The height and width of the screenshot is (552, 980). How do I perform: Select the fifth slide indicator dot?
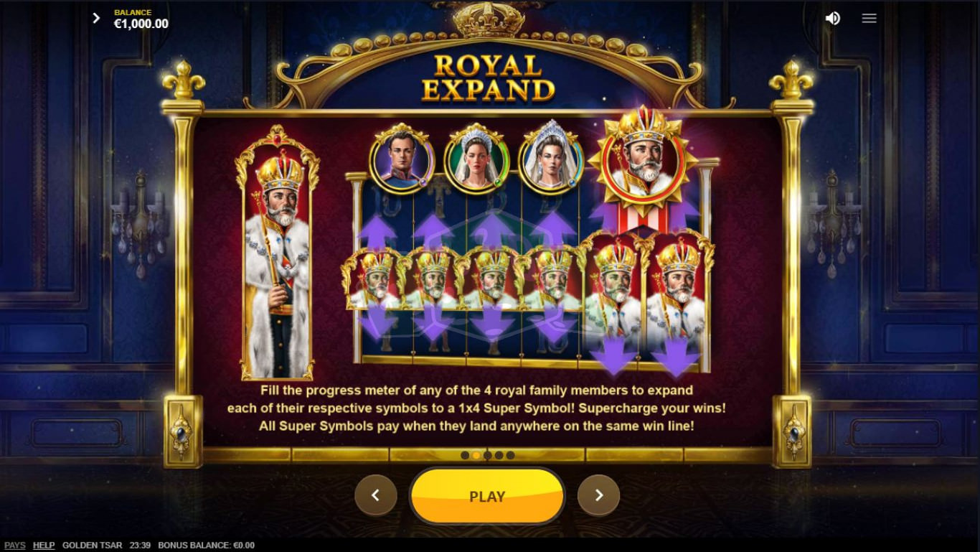click(510, 455)
